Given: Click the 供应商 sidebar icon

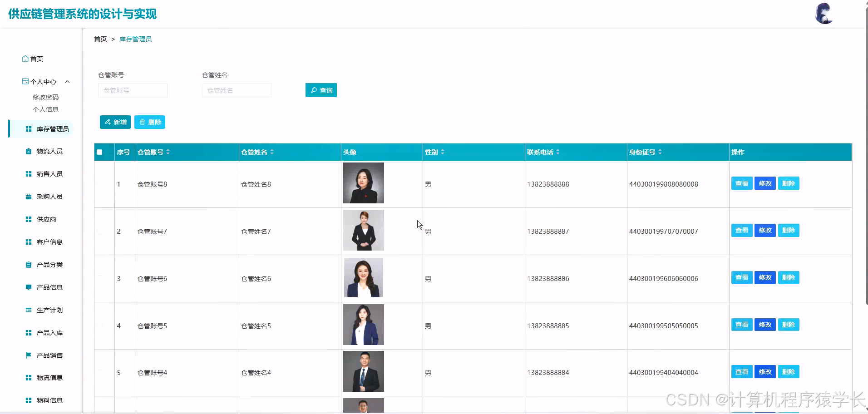Looking at the screenshot, I should click(29, 219).
